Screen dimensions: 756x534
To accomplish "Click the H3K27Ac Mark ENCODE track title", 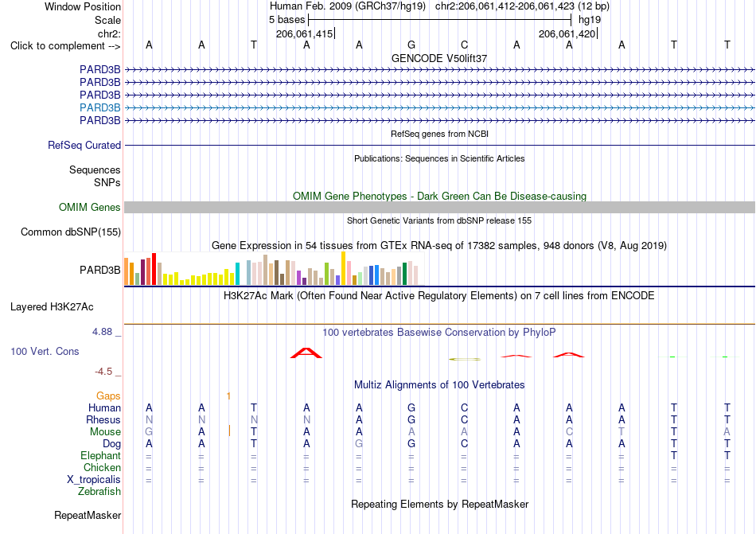I will [x=439, y=295].
